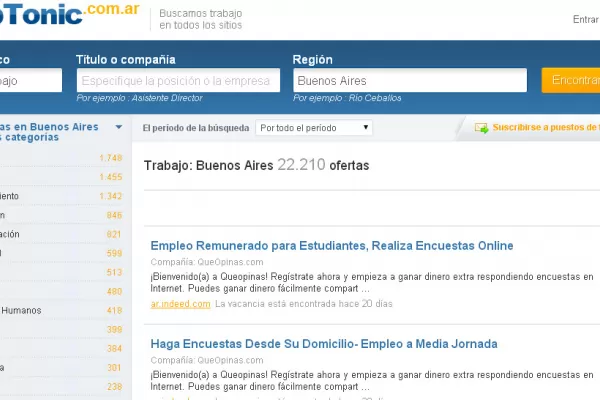Click 'La vacancia está encontrada hace 20 días' text

304,304
